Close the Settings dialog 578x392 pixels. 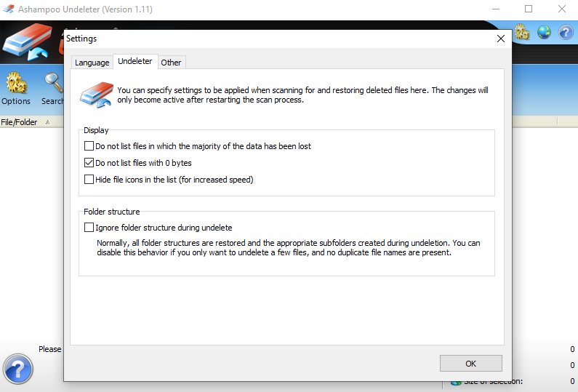(x=501, y=39)
